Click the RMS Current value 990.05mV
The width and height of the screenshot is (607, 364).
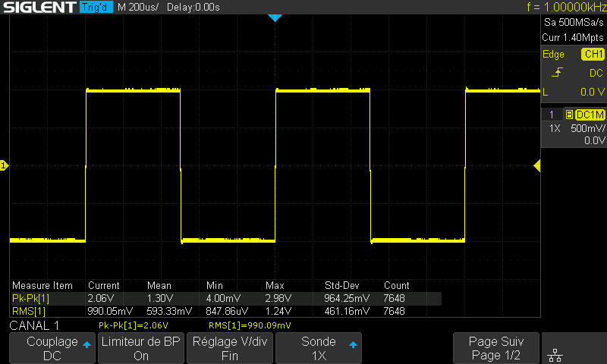point(110,311)
